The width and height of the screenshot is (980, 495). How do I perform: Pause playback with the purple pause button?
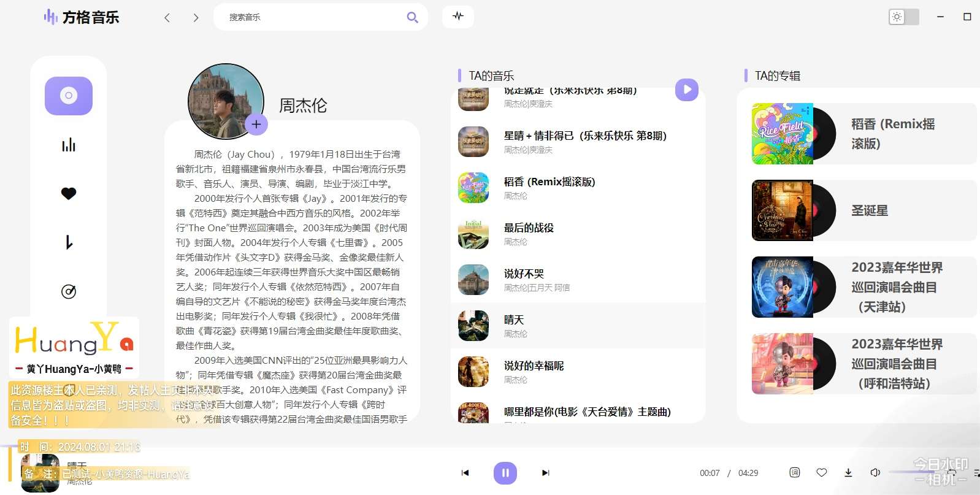[505, 473]
